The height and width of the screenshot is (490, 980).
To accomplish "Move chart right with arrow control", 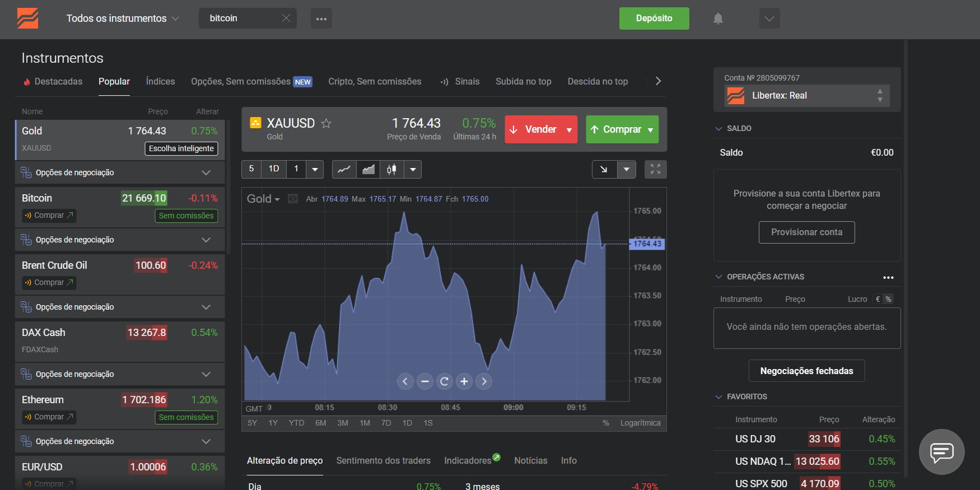I will [484, 381].
